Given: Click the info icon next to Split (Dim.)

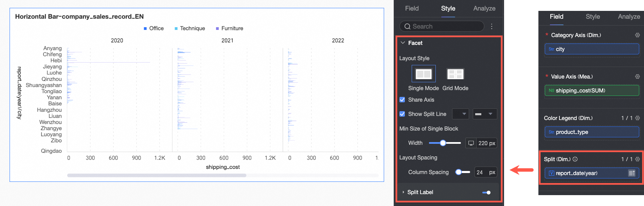Looking at the screenshot, I should pos(575,159).
